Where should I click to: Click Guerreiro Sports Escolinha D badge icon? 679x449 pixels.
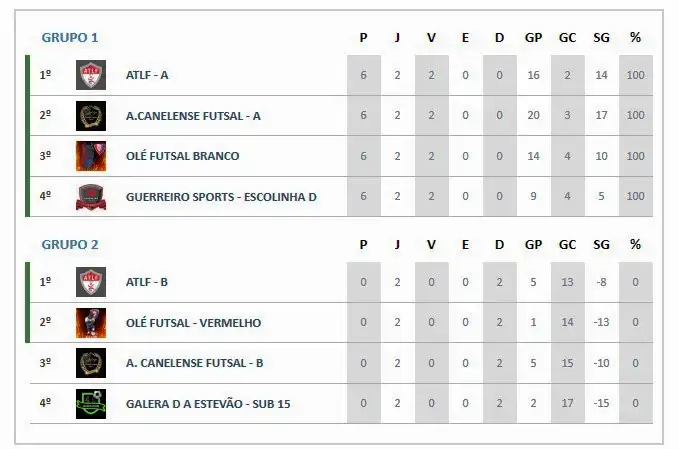[x=91, y=197]
